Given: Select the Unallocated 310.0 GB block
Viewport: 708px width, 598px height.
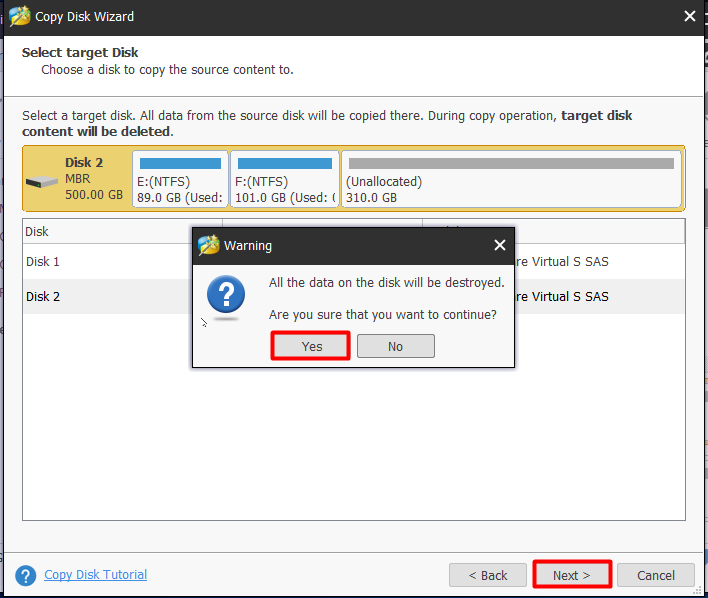Looking at the screenshot, I should pos(511,179).
